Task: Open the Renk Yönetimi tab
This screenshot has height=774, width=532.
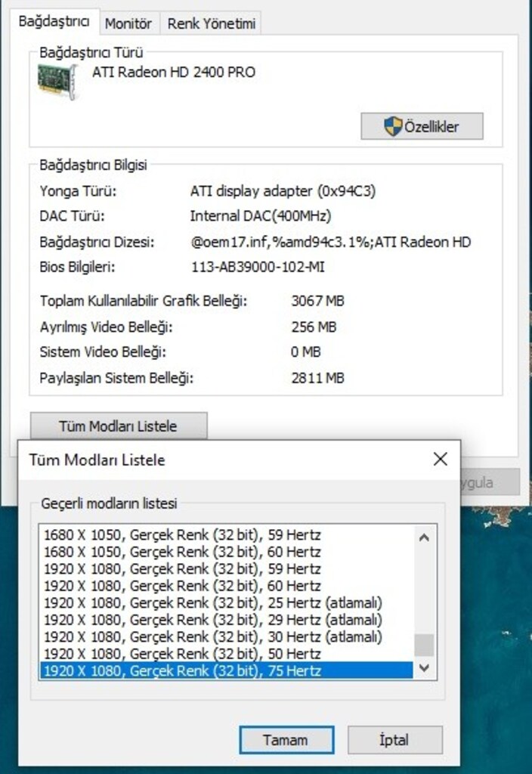Action: pos(212,23)
